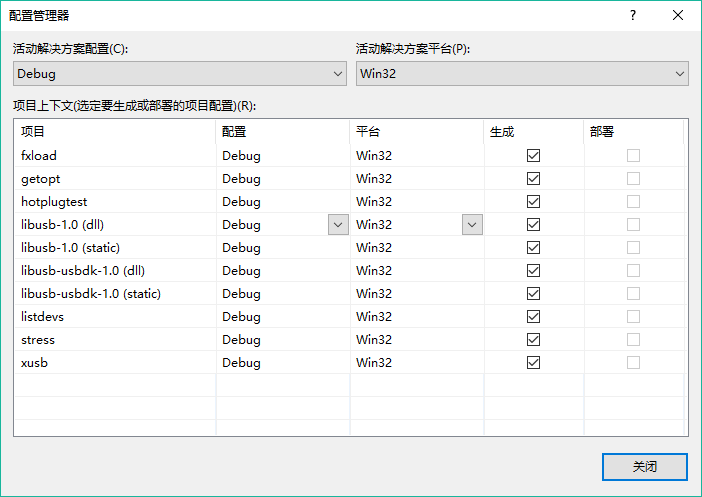Toggle 生成 checkbox for libusb-usbdk-1.0 (dll)
The image size is (702, 497).
point(533,271)
